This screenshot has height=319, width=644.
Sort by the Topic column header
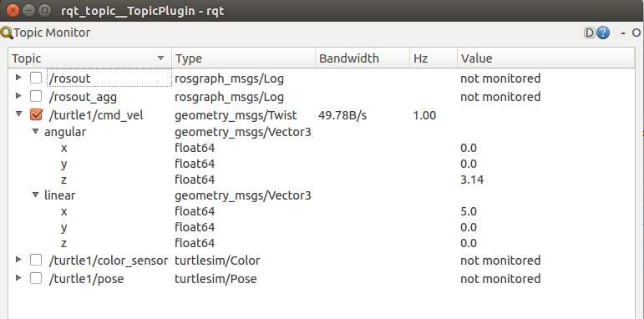(x=89, y=58)
